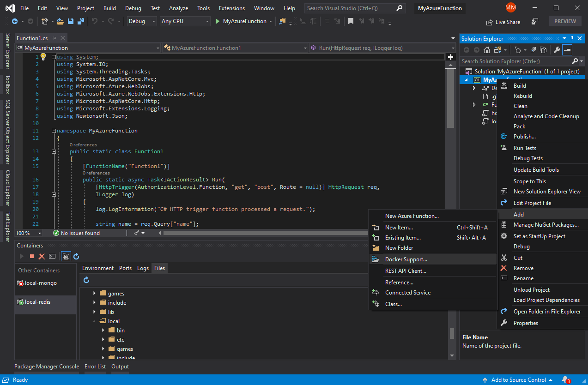Viewport: 588px width, 385px height.
Task: Open the Debug configuration dropdown
Action: (x=154, y=21)
